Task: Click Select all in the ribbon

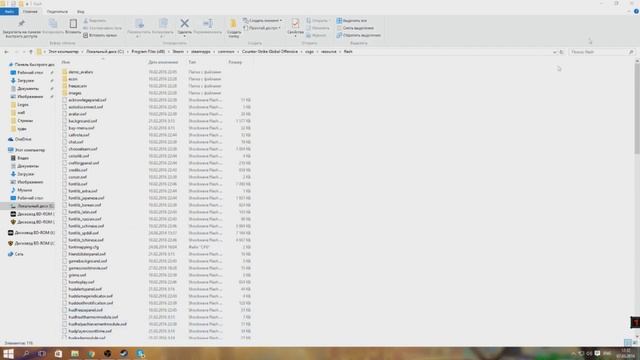Action: tap(352, 20)
